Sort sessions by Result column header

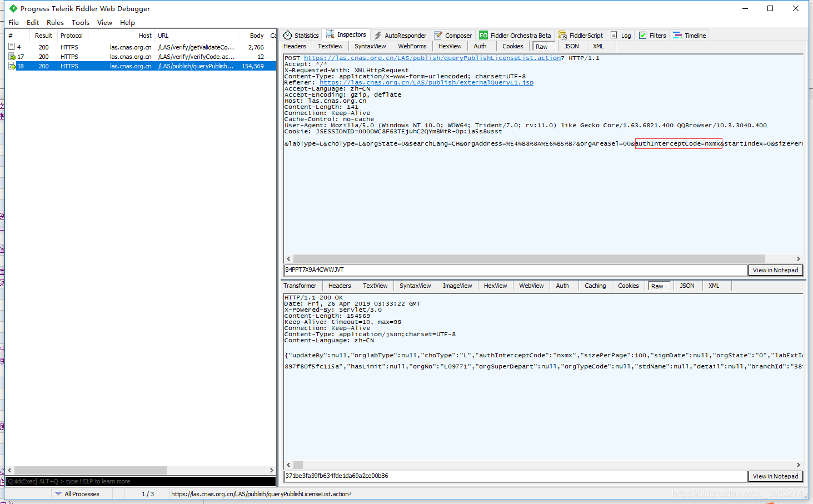43,36
